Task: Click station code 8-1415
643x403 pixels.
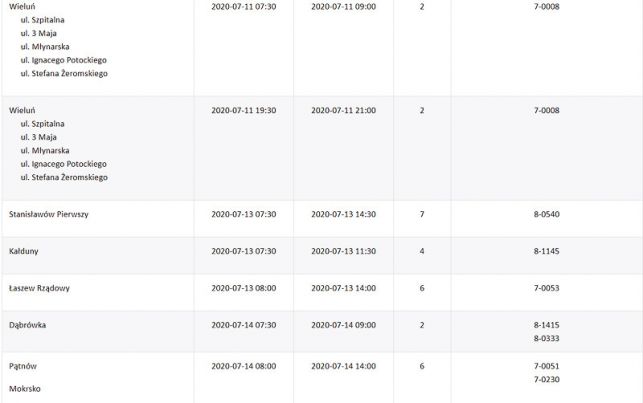Action: [546, 325]
